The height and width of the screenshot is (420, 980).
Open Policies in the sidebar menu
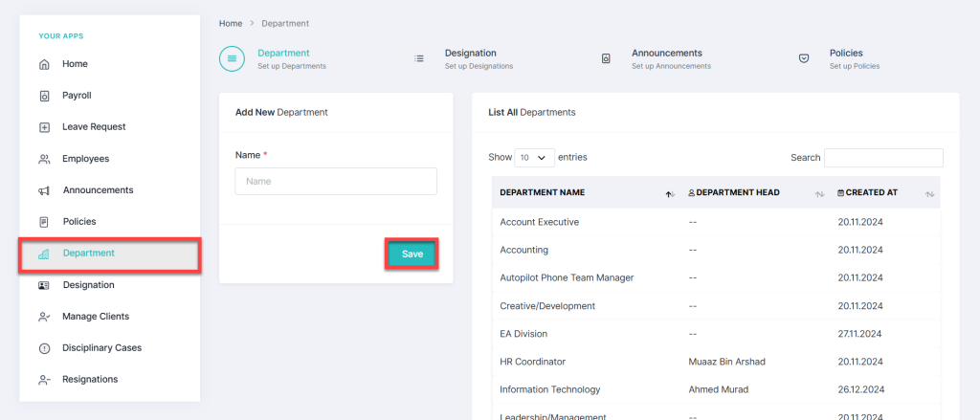pos(79,221)
